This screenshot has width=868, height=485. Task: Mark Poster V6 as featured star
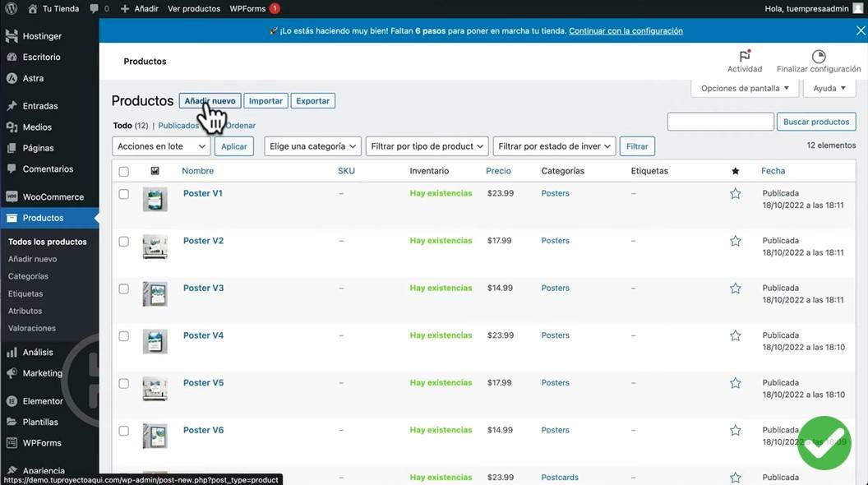click(735, 430)
